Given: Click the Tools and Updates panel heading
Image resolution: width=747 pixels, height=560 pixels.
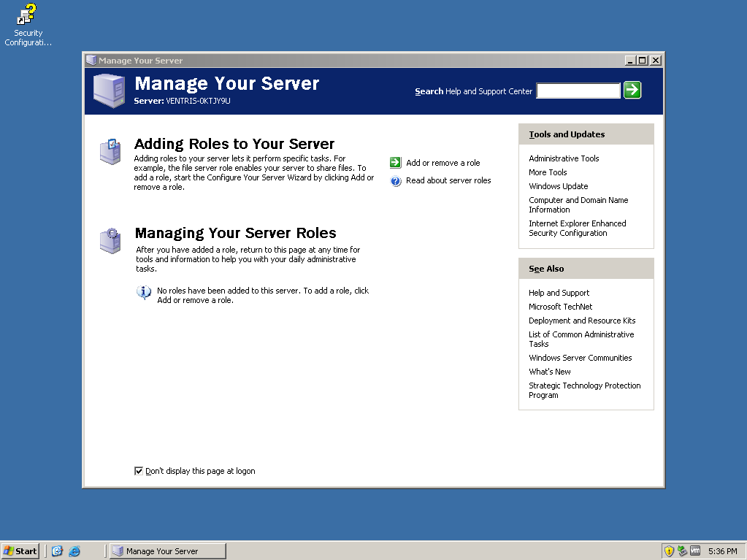Looking at the screenshot, I should [567, 134].
